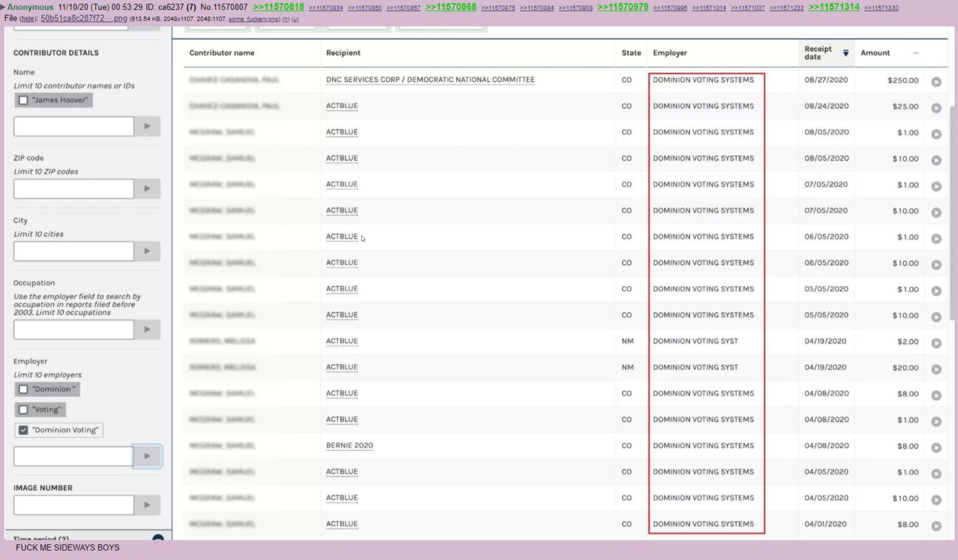Expand the 05/05/2020 $1.00 row details

coord(936,291)
